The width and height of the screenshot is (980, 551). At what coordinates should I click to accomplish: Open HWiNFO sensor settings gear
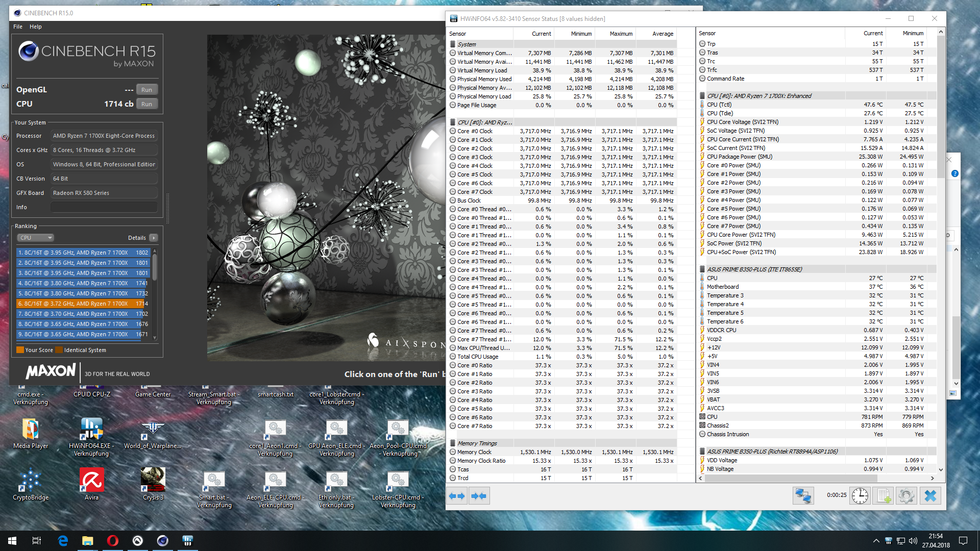click(906, 496)
